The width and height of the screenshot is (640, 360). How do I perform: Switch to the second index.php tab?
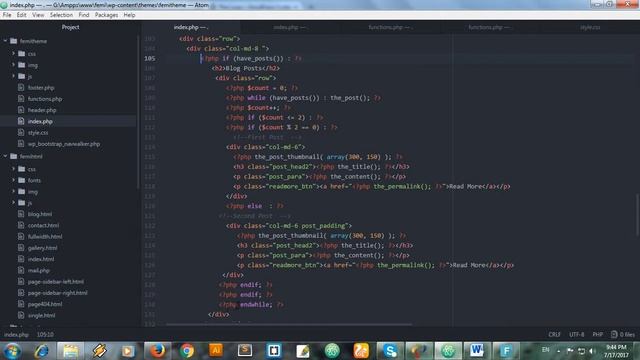pos(290,27)
